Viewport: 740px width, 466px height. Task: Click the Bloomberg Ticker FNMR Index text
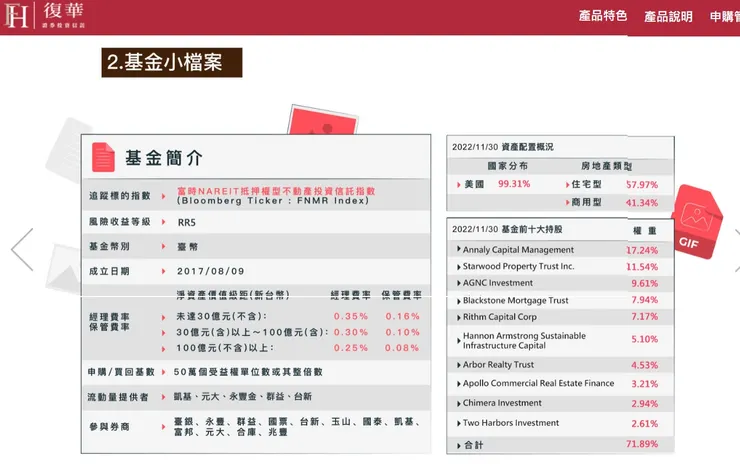coord(273,201)
